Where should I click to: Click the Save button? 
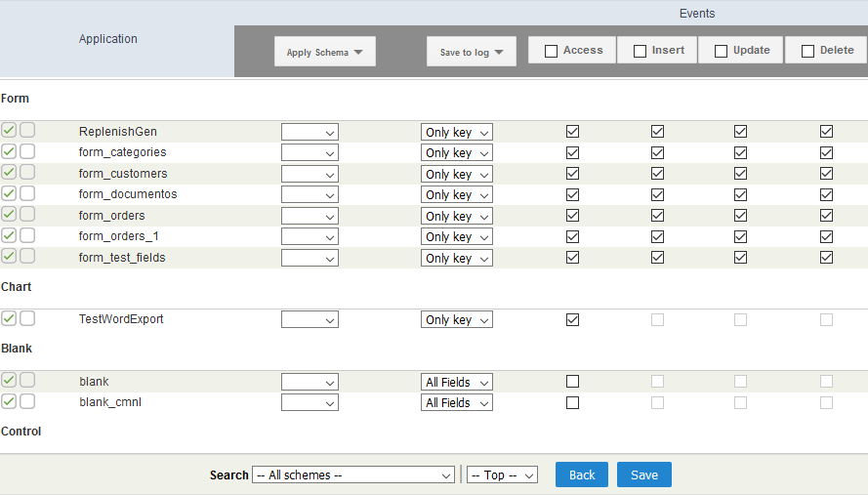point(644,474)
